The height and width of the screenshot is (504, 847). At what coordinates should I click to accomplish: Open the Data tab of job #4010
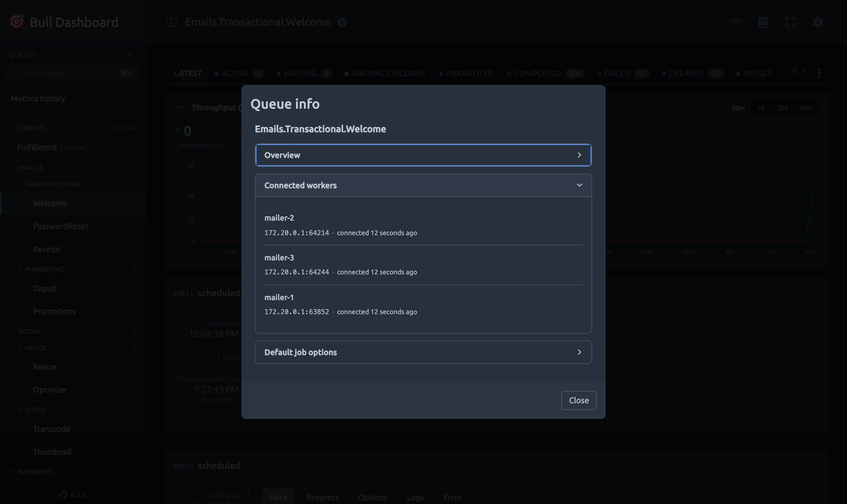[278, 497]
